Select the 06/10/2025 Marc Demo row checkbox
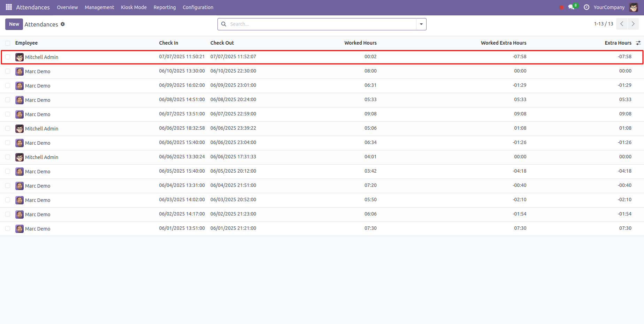 8,71
